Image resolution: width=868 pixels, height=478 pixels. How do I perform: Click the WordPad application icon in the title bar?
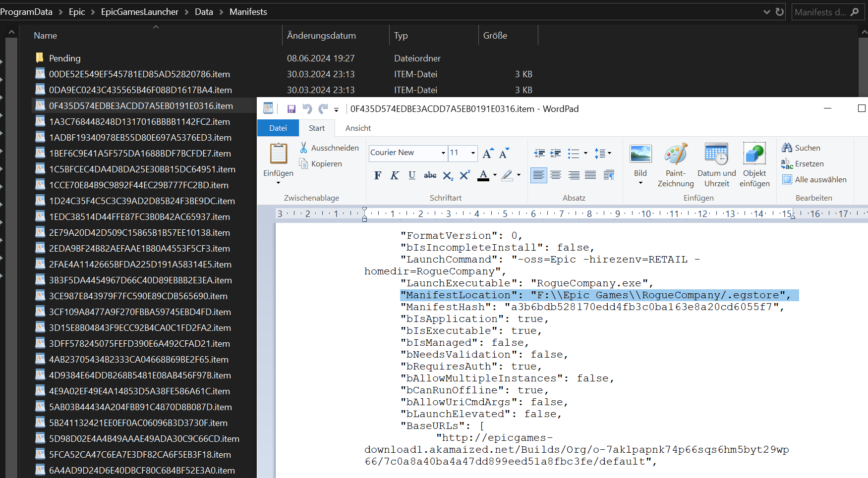coord(268,108)
